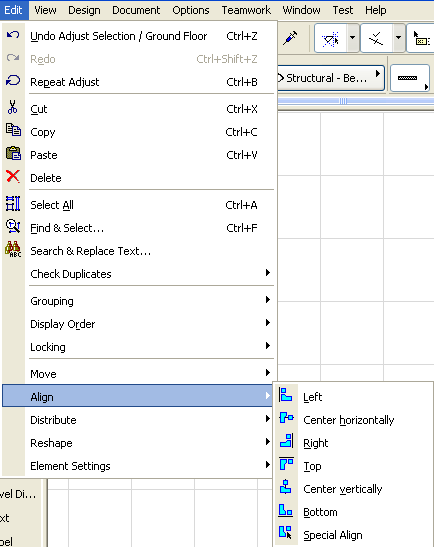Click the Align Right icon
Screen dimensions: 434x547
(287, 441)
